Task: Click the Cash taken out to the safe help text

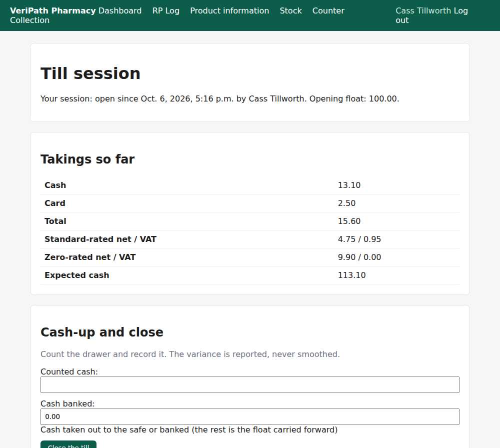Action: [189, 430]
